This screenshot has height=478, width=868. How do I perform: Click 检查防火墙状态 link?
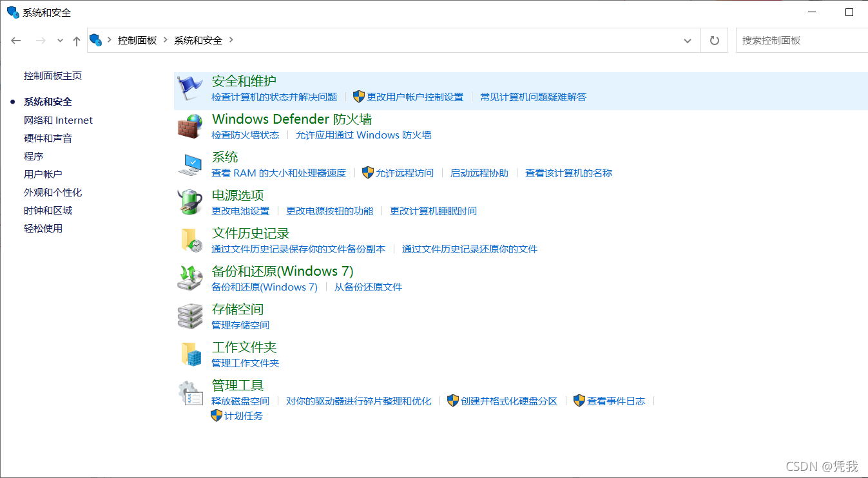point(246,135)
